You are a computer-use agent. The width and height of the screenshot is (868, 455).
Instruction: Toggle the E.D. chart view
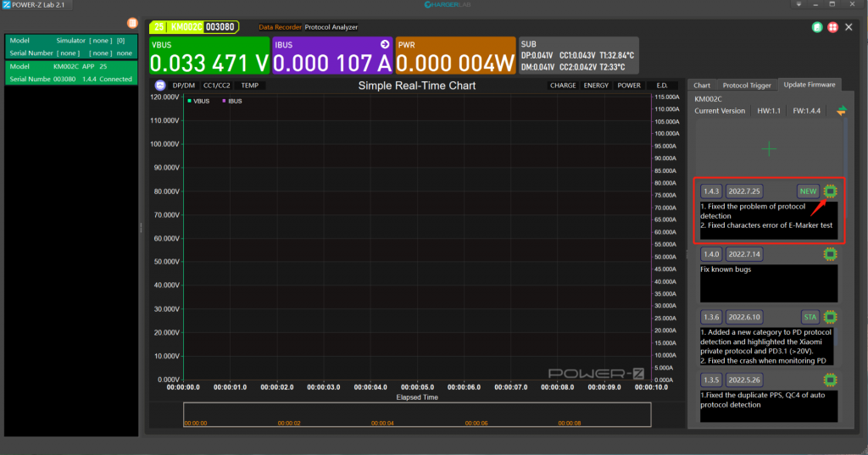[662, 86]
